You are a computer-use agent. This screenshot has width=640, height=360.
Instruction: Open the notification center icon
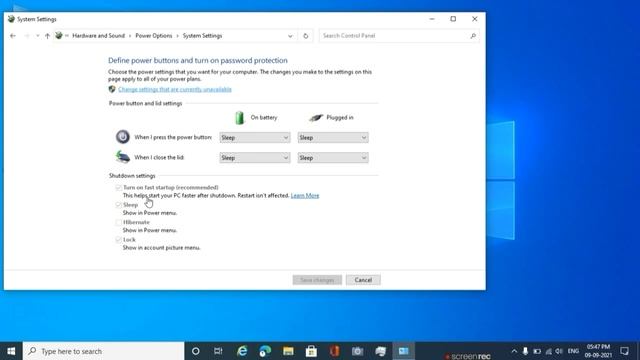click(624, 351)
